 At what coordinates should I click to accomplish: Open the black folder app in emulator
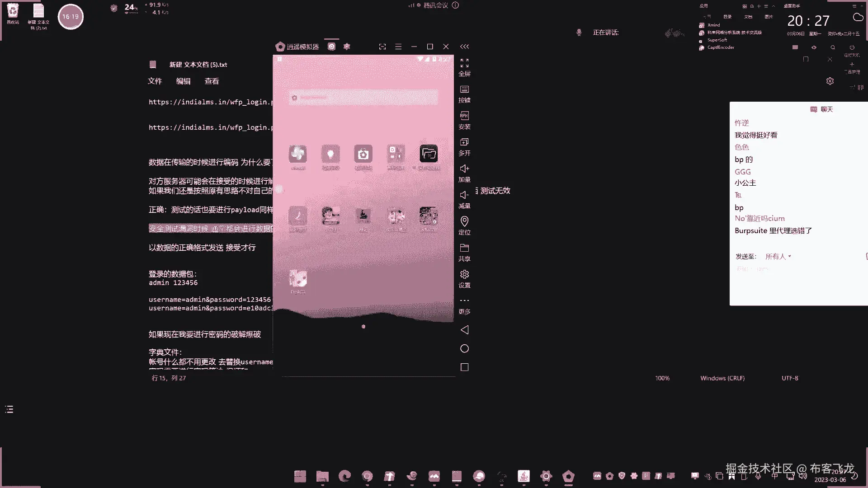pos(429,154)
